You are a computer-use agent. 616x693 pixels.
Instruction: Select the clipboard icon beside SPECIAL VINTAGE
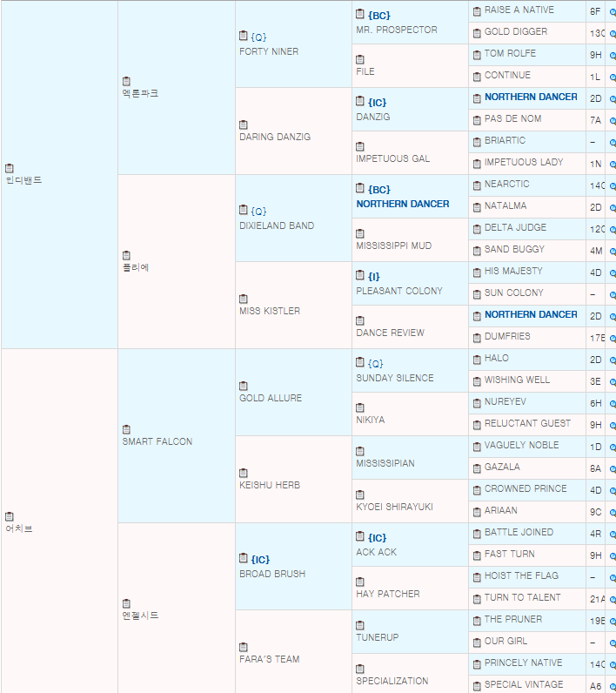pyautogui.click(x=477, y=685)
